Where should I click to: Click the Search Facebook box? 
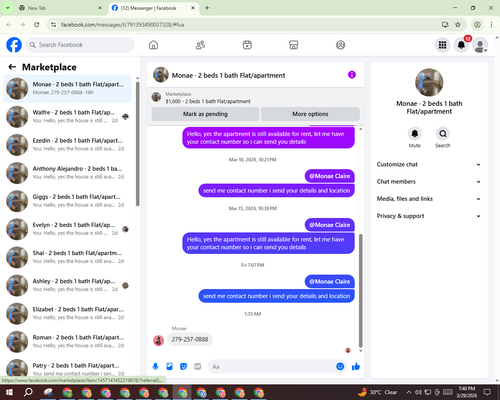(x=80, y=45)
